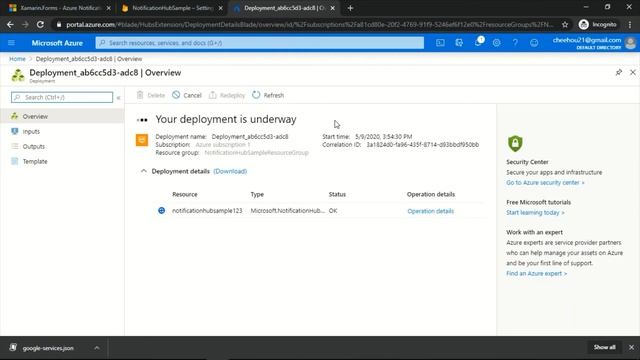
Task: Click the Microsoft Azure logo text
Action: pos(57,43)
